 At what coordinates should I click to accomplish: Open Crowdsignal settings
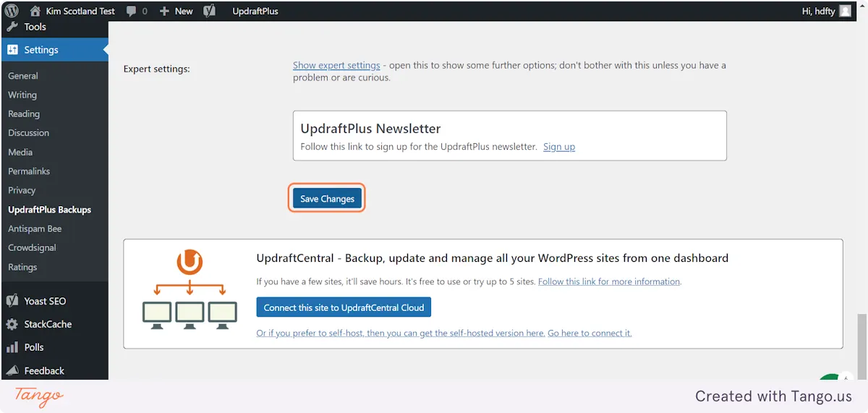(32, 247)
